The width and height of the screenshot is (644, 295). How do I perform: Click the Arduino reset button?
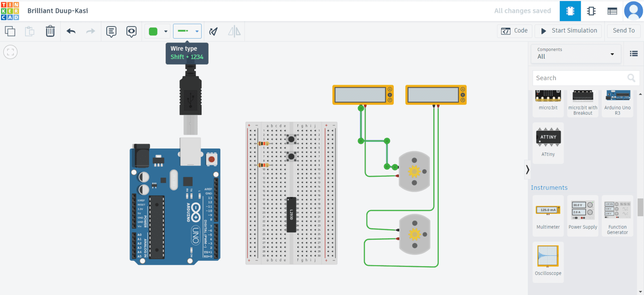click(x=212, y=159)
